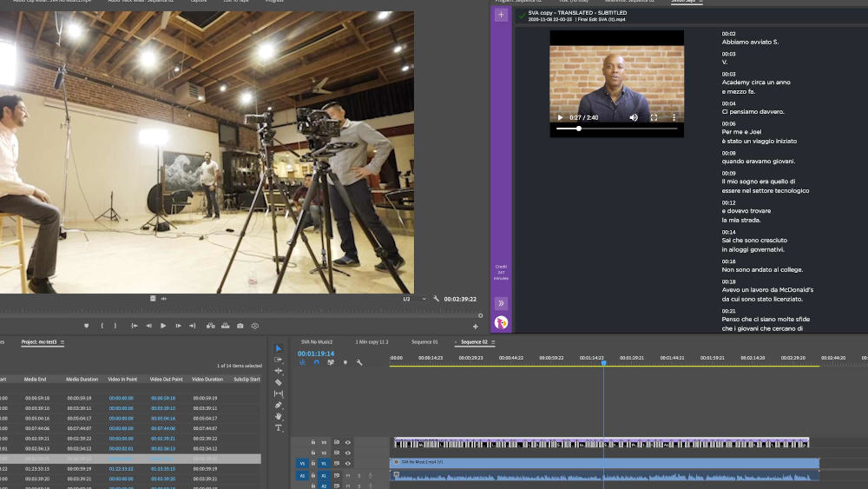Play the source monitor clip

click(163, 326)
